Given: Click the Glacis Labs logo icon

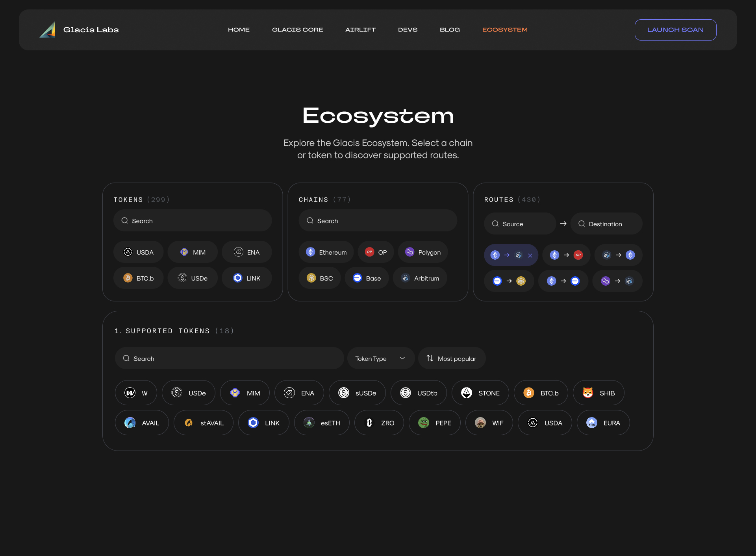Looking at the screenshot, I should click(48, 30).
